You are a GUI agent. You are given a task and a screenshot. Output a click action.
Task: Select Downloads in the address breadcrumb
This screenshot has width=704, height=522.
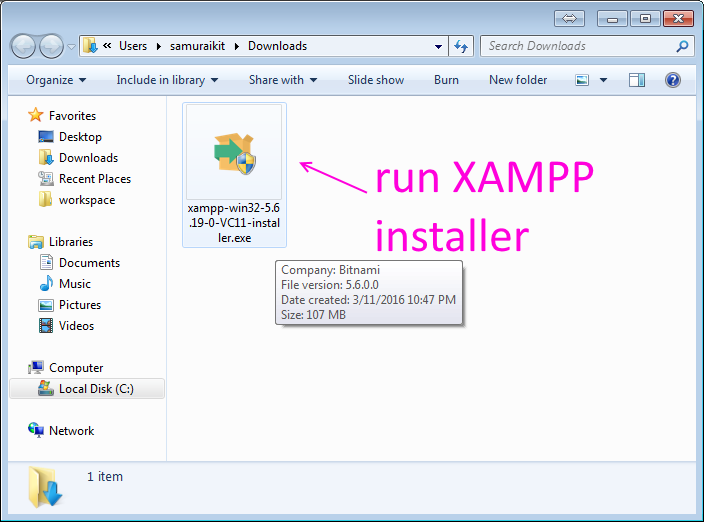[x=277, y=46]
